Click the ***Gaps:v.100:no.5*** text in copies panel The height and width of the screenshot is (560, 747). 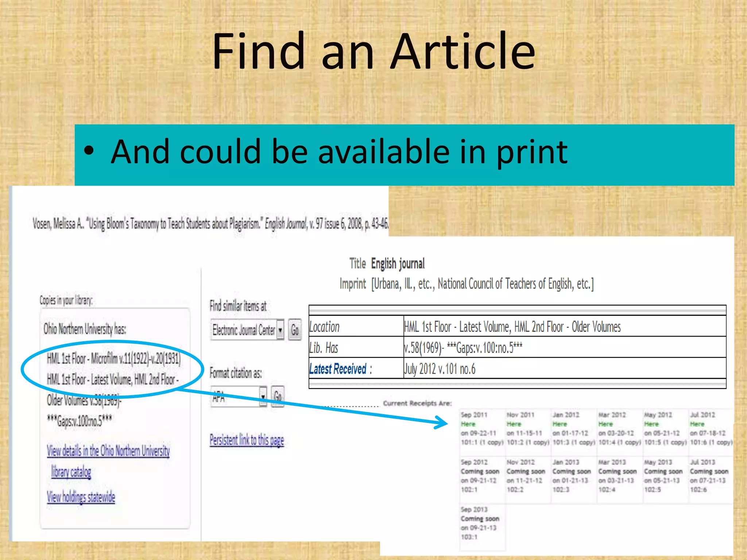80,421
